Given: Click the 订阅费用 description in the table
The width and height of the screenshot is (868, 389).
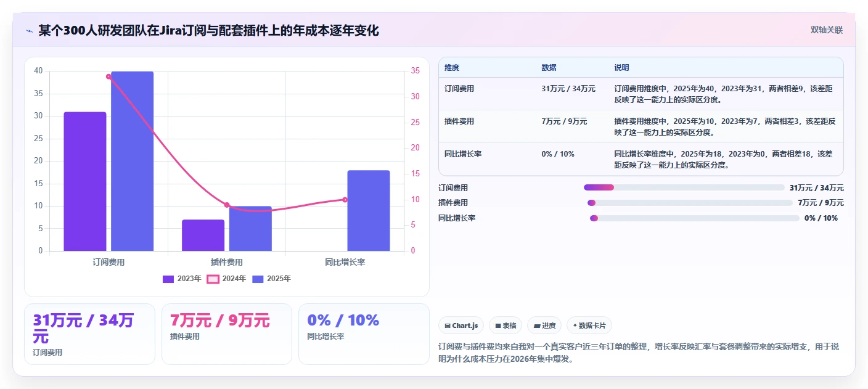Looking at the screenshot, I should point(725,94).
